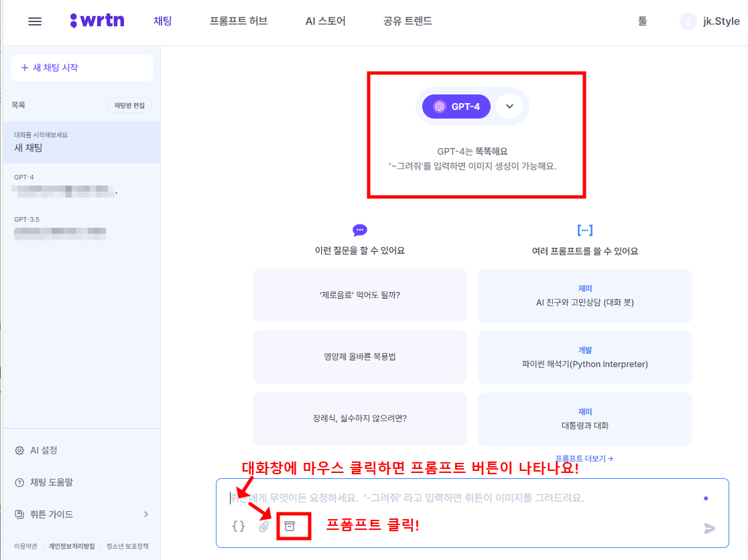Open the 프롬프트 더보기 link
The height and width of the screenshot is (560, 748).
(584, 458)
